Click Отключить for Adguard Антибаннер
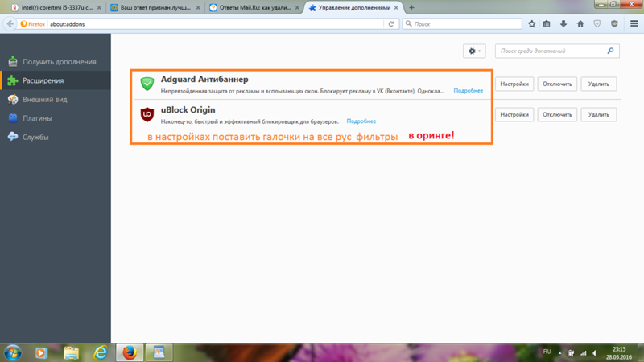644x362 pixels. 557,84
